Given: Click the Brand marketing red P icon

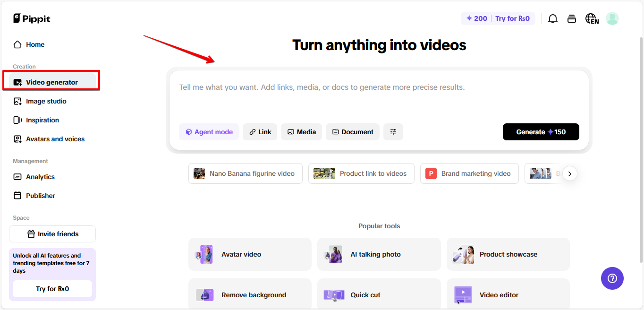Looking at the screenshot, I should (x=431, y=173).
